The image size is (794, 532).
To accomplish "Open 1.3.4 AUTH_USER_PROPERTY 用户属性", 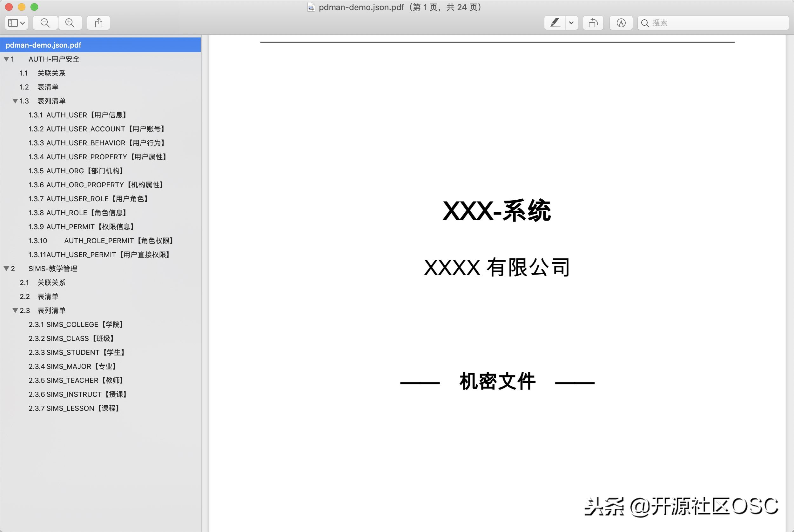I will click(98, 156).
